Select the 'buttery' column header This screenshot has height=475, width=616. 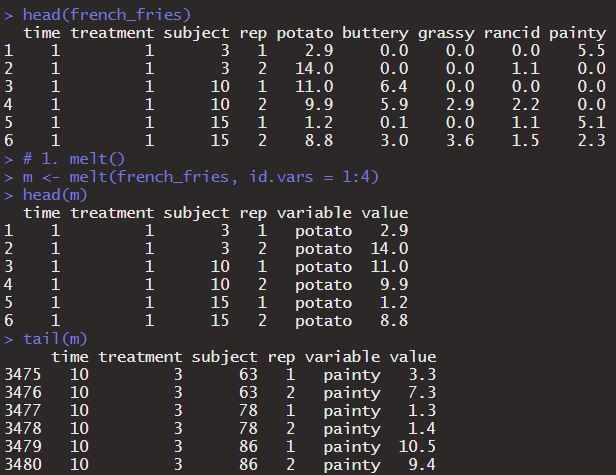pos(375,33)
